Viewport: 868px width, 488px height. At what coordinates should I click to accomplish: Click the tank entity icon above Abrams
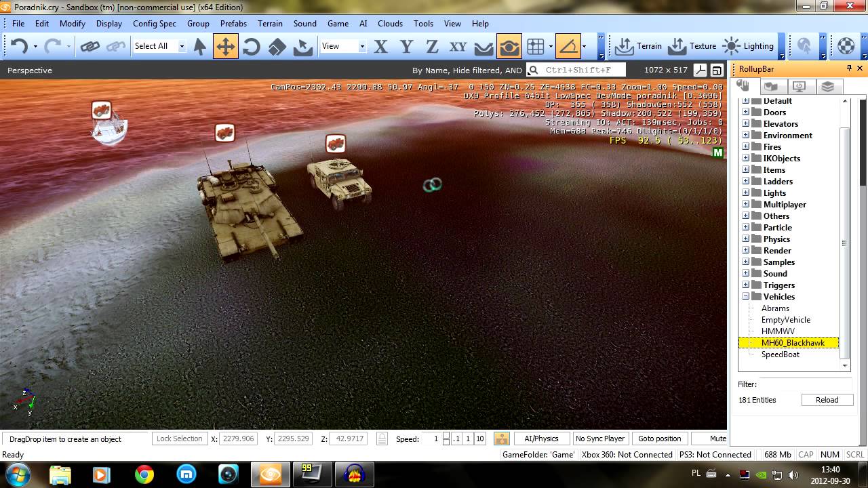[224, 133]
